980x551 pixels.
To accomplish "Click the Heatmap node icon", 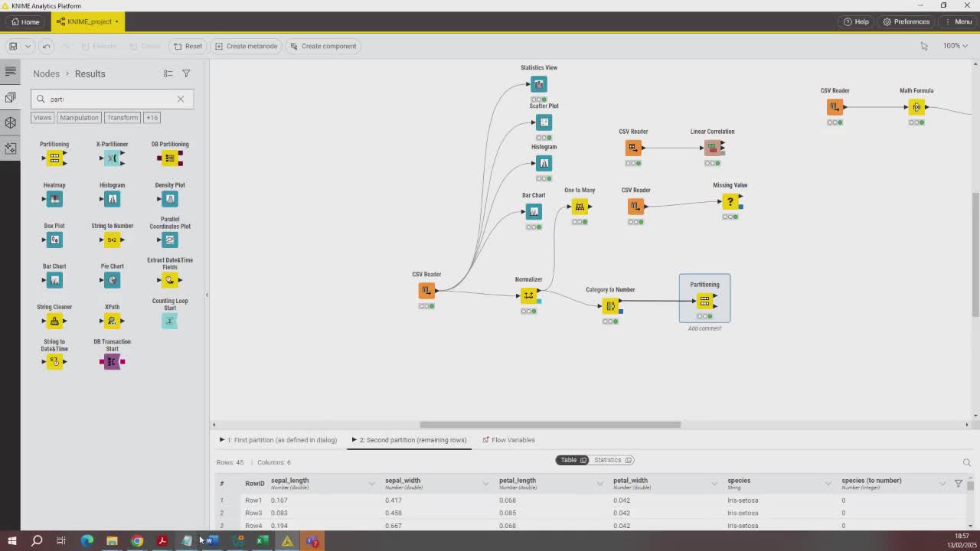I will 54,199.
